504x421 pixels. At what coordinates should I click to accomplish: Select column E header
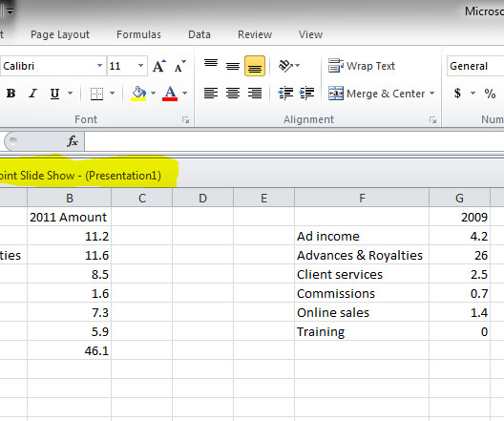(x=263, y=198)
